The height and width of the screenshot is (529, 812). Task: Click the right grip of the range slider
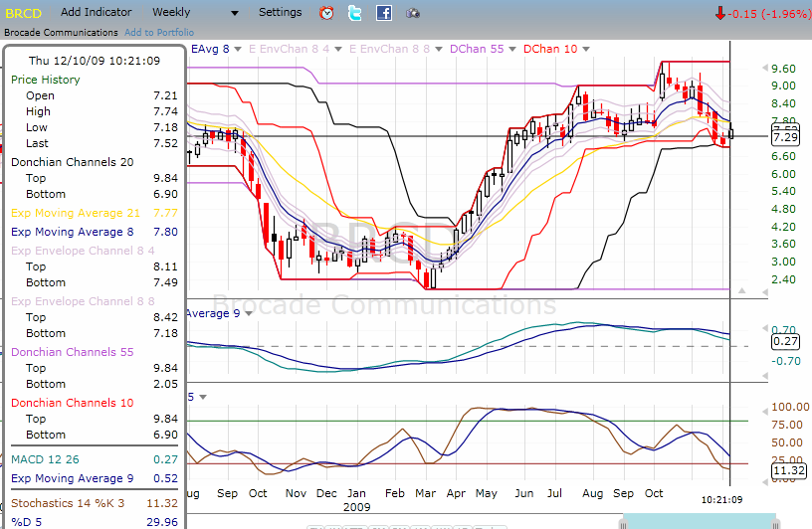click(776, 525)
